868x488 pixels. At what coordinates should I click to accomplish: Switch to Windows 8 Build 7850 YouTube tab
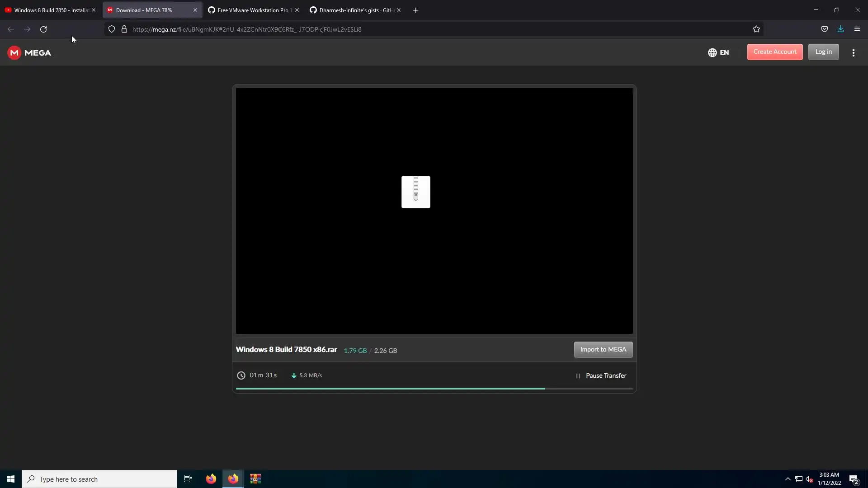47,10
